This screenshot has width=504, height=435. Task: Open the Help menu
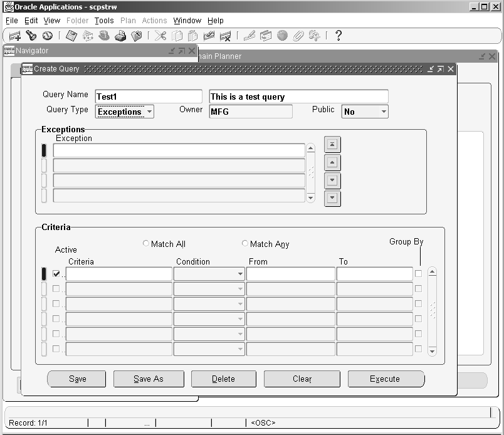click(216, 21)
